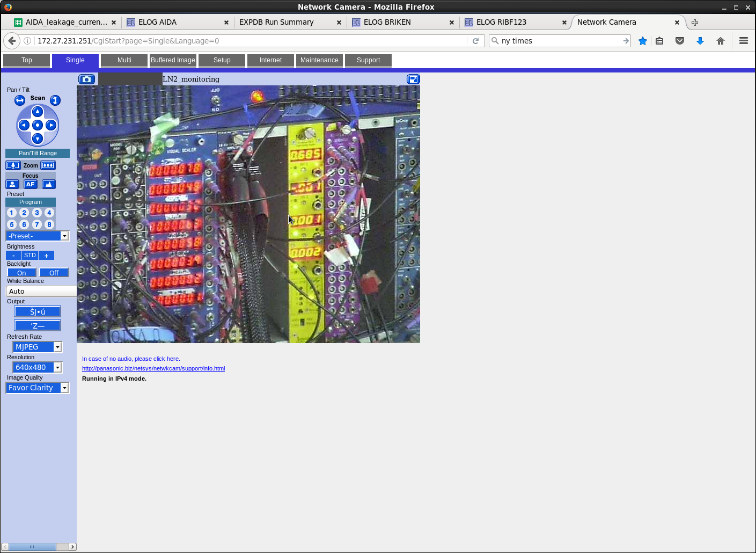Decrease brightness with minus button
Image resolution: width=756 pixels, height=553 pixels.
click(14, 256)
